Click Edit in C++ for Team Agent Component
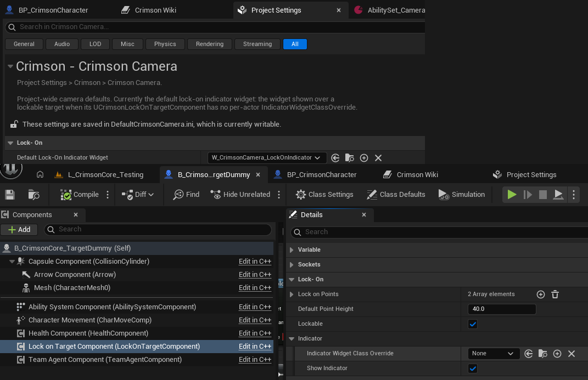The width and height of the screenshot is (588, 380). (x=255, y=360)
